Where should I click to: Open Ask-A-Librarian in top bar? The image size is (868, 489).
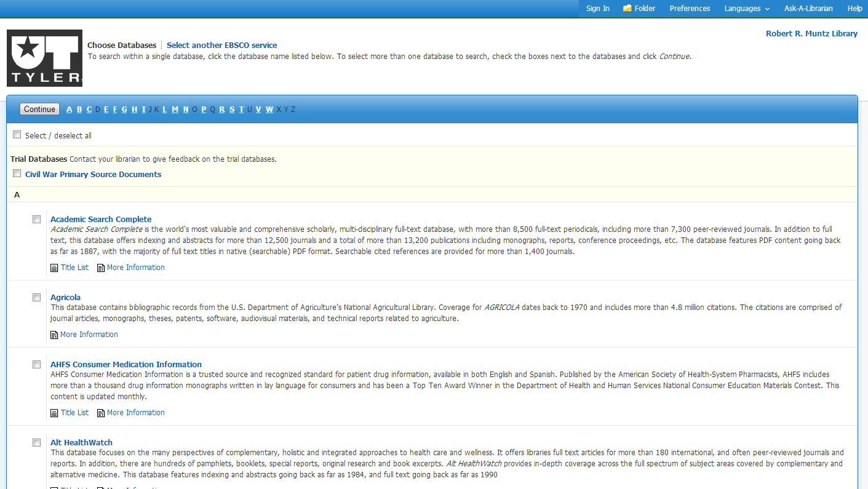click(808, 9)
